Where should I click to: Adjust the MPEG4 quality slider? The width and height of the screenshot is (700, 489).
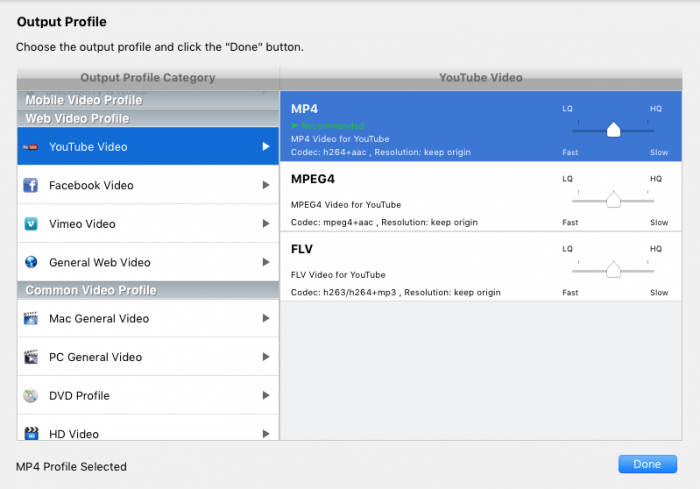coord(613,200)
